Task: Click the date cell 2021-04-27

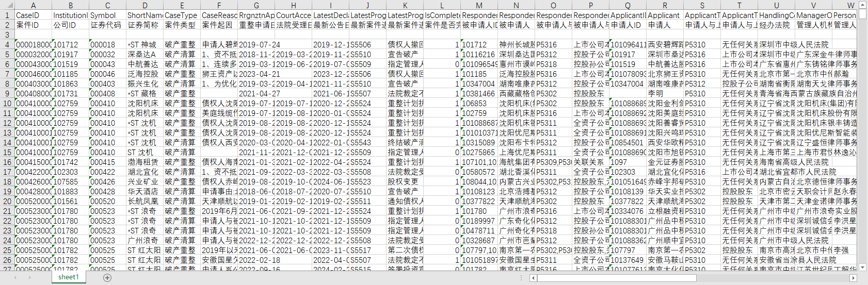Action: click(256, 93)
